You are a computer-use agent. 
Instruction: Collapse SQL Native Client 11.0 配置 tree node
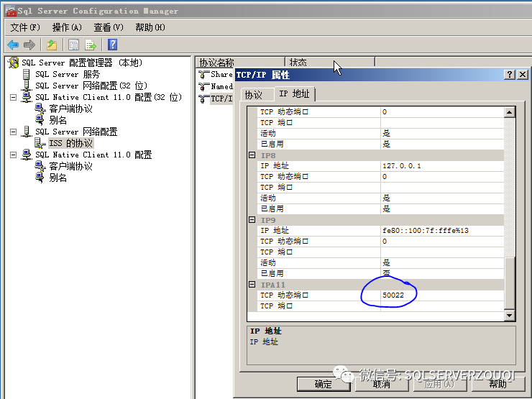click(13, 155)
